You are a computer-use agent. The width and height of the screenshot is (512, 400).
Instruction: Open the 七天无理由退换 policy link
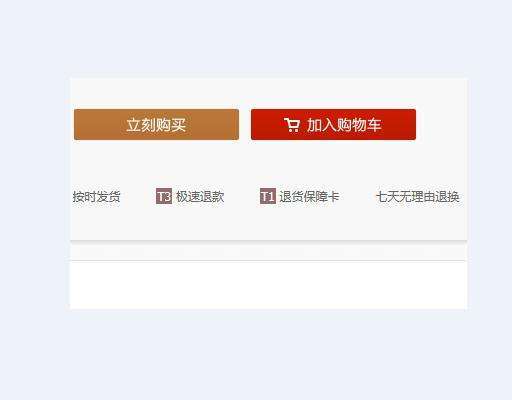(418, 197)
